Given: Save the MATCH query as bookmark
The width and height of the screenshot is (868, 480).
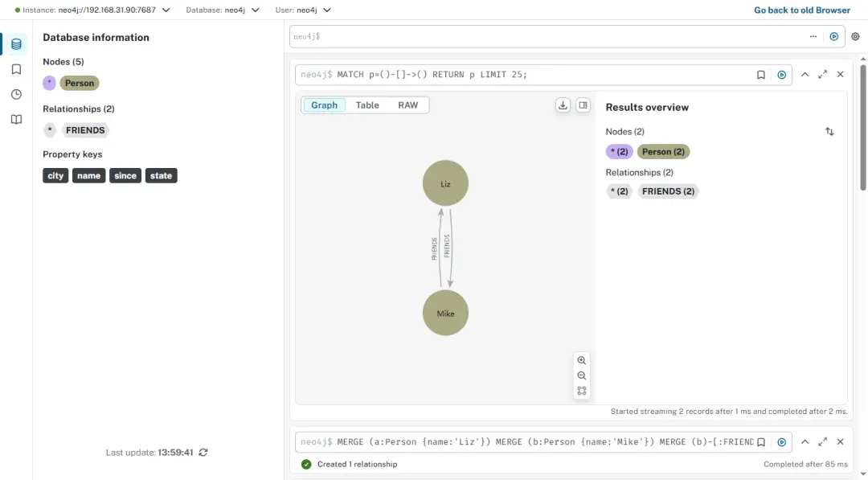Looking at the screenshot, I should pos(760,75).
